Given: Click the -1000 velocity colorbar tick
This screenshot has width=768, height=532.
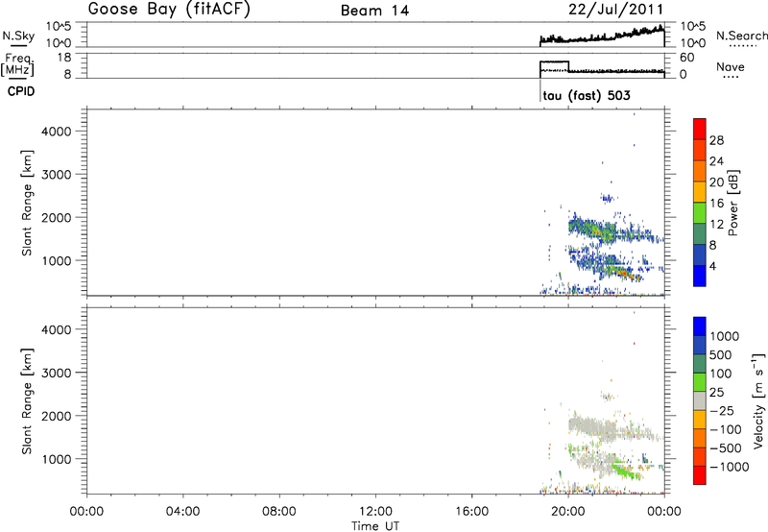Looking at the screenshot, I should coord(729,467).
